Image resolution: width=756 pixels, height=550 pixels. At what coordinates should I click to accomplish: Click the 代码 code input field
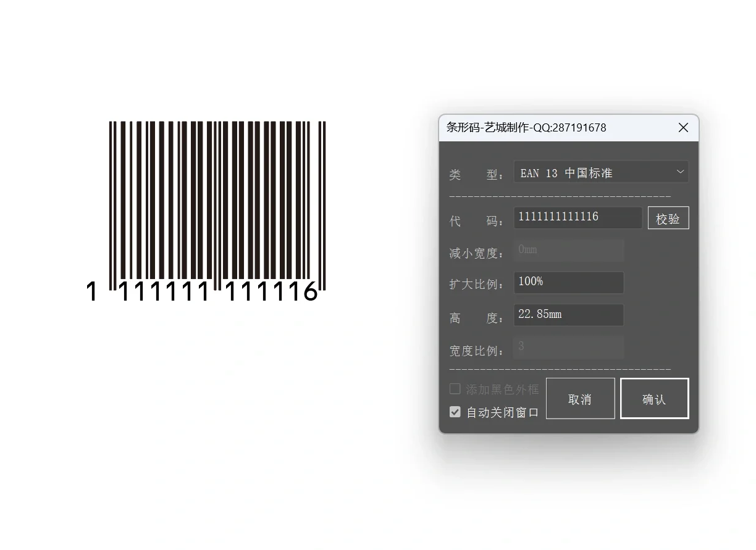click(578, 217)
